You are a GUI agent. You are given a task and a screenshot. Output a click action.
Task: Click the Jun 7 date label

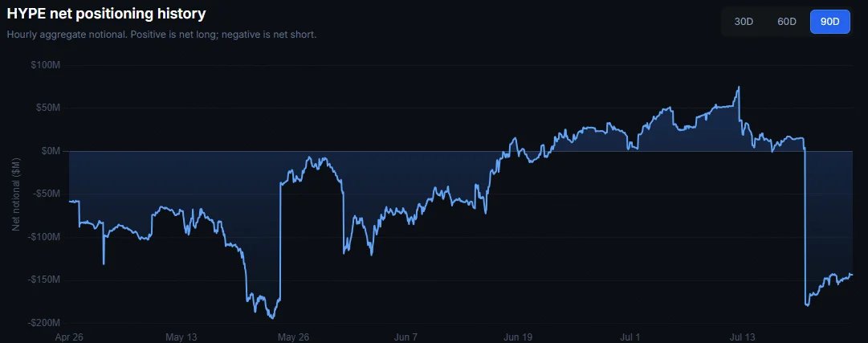[x=406, y=337]
